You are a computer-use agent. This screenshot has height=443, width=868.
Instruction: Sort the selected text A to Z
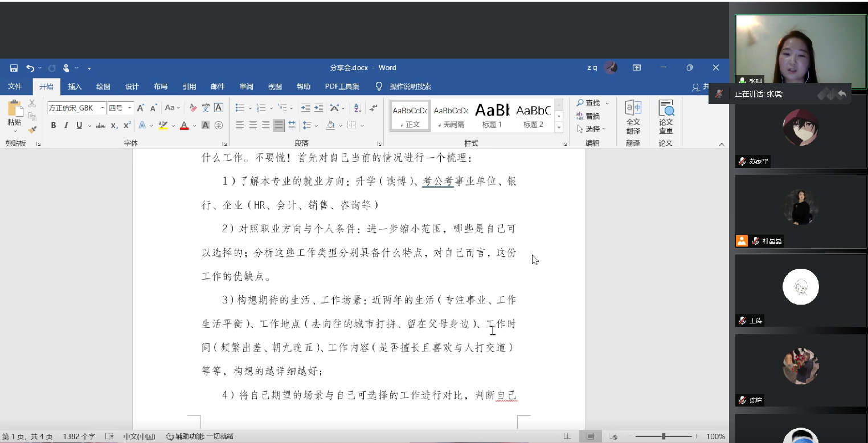357,108
